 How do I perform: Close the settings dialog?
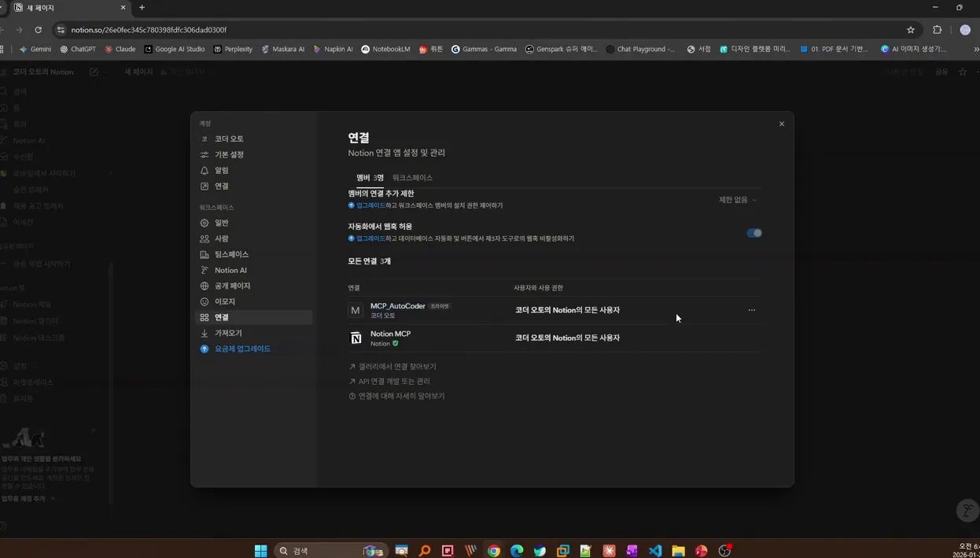coord(782,124)
